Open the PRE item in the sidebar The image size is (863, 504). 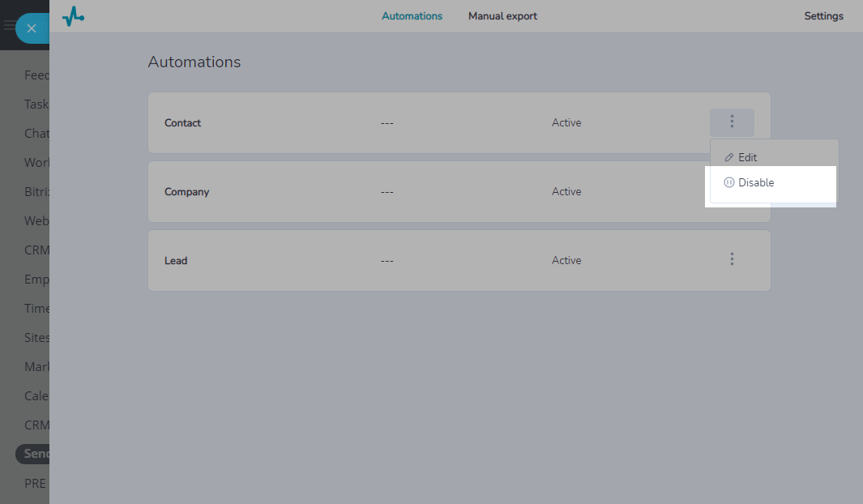(x=35, y=484)
